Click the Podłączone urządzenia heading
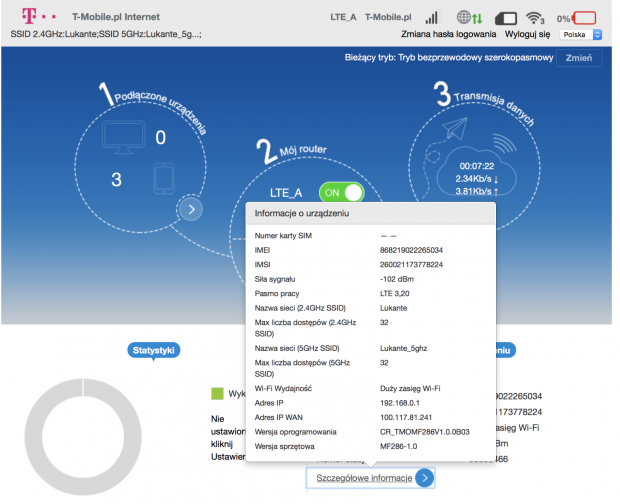Screen dimensions: 620x504 161,112
